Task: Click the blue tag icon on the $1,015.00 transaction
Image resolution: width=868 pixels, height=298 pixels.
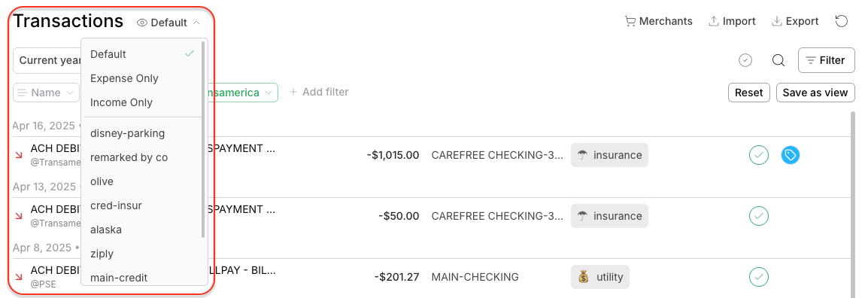Action: click(791, 155)
